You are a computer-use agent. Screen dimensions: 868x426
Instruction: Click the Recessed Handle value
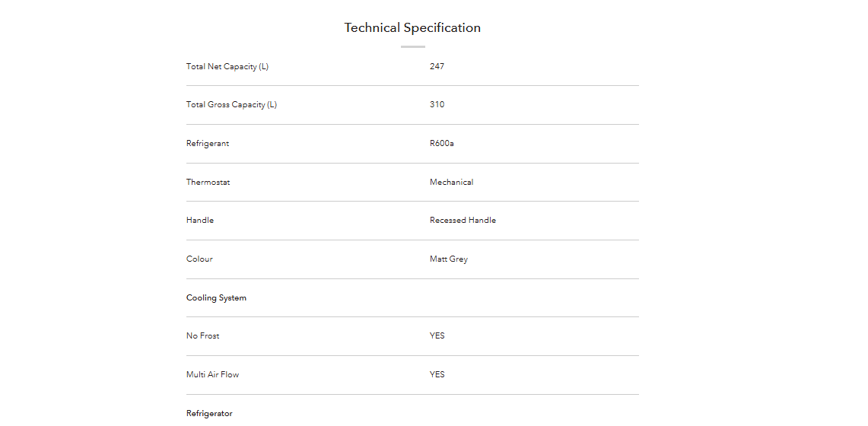click(x=463, y=220)
